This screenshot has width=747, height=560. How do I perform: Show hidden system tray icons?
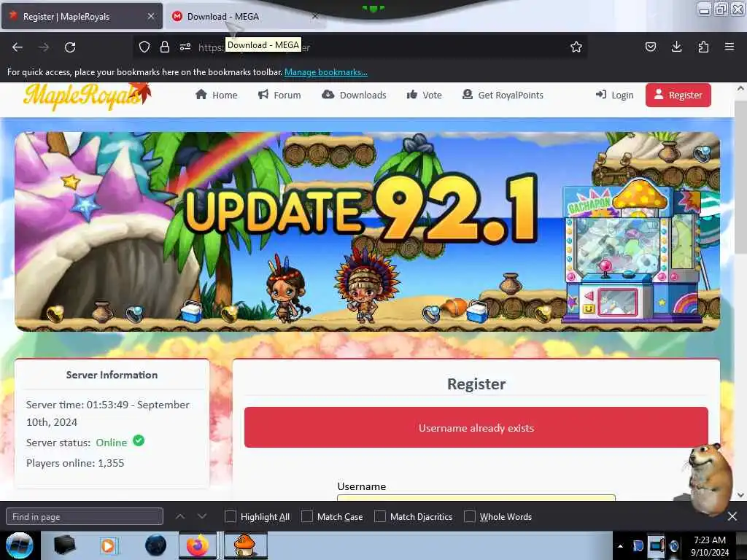pos(620,546)
